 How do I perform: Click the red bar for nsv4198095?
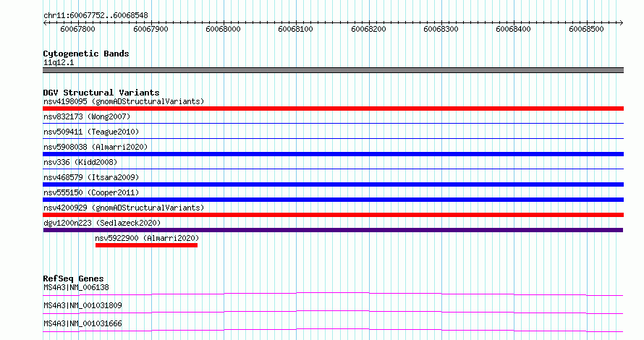pyautogui.click(x=333, y=109)
